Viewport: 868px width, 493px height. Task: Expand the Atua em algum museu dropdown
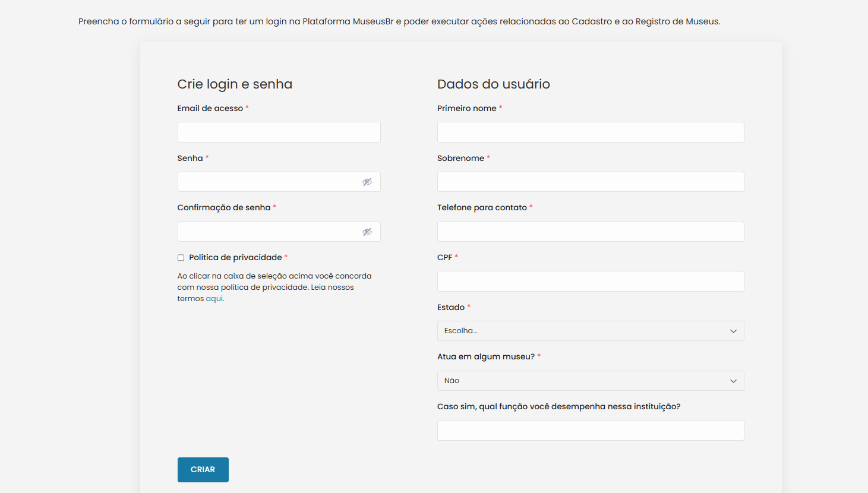coord(590,381)
